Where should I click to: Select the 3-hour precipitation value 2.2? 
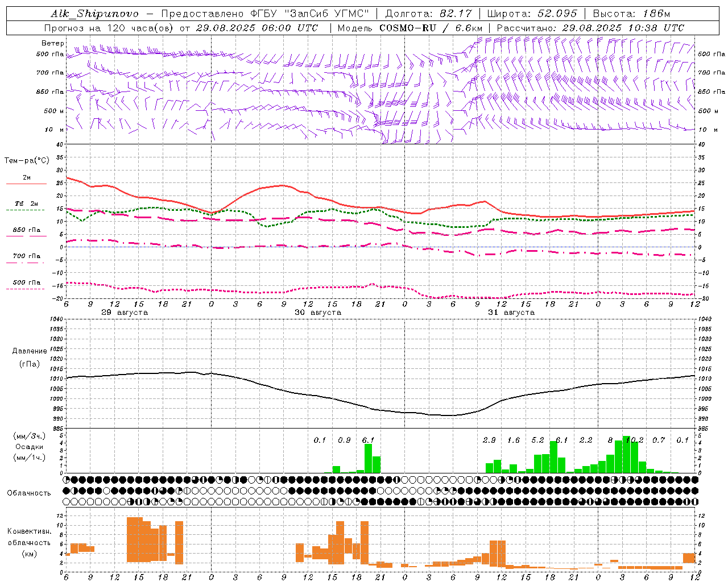[586, 440]
